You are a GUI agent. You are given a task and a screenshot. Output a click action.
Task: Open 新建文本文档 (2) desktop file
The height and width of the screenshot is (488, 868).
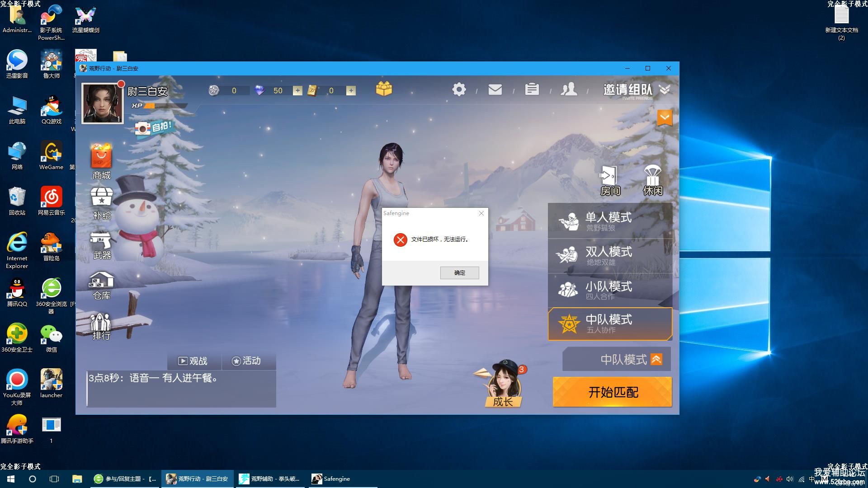pos(841,23)
